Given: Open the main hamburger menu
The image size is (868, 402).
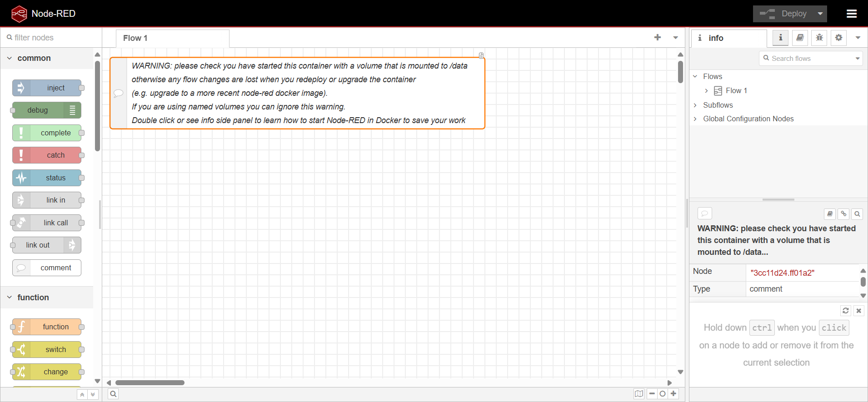Looking at the screenshot, I should point(852,14).
